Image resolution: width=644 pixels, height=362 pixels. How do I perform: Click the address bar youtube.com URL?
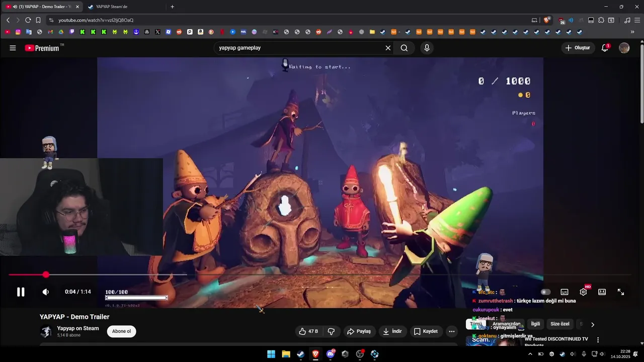tap(96, 20)
